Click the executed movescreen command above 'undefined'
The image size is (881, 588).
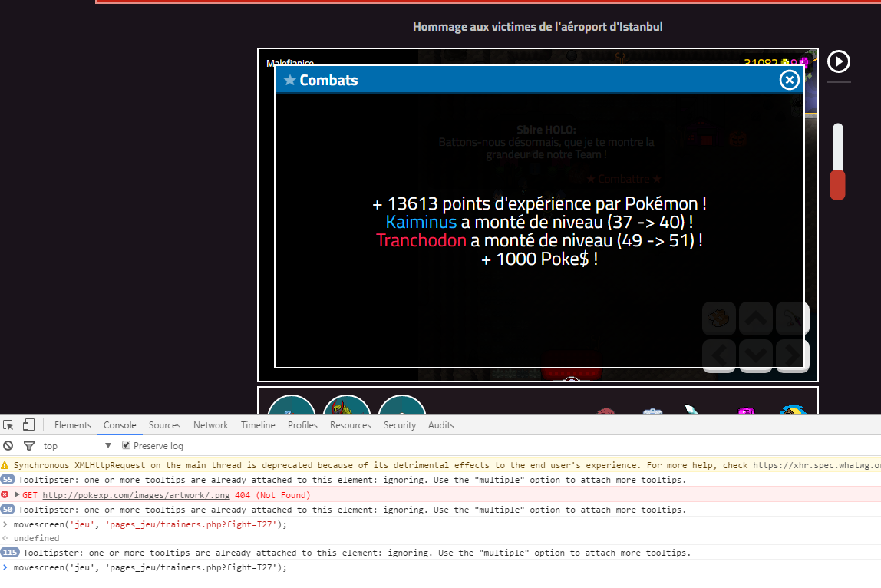pyautogui.click(x=150, y=524)
